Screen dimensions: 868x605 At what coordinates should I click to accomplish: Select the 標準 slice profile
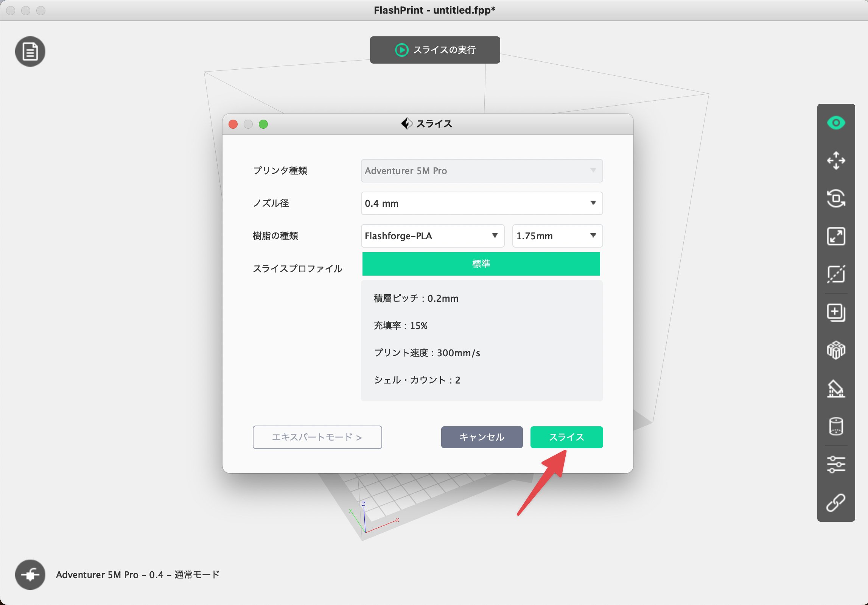481,264
